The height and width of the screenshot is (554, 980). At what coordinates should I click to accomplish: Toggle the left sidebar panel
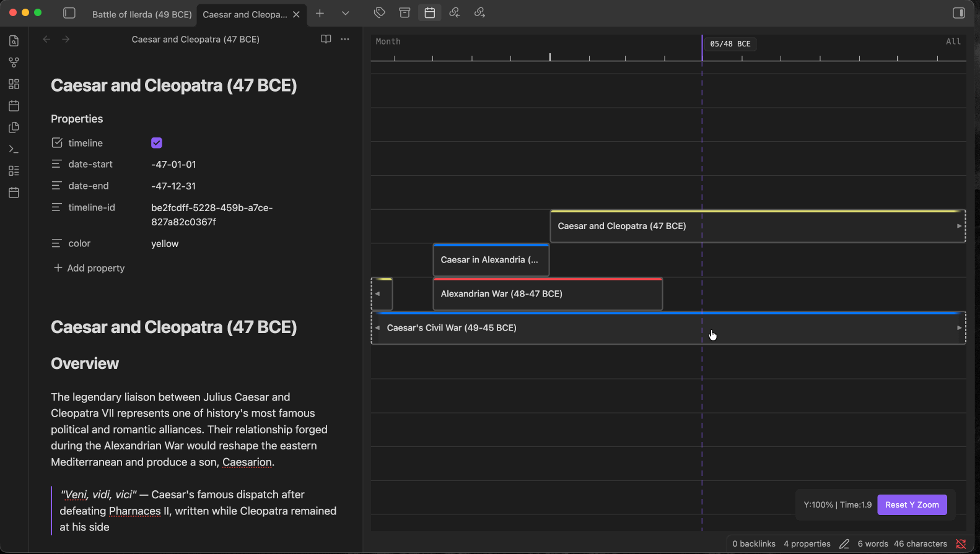coord(69,13)
